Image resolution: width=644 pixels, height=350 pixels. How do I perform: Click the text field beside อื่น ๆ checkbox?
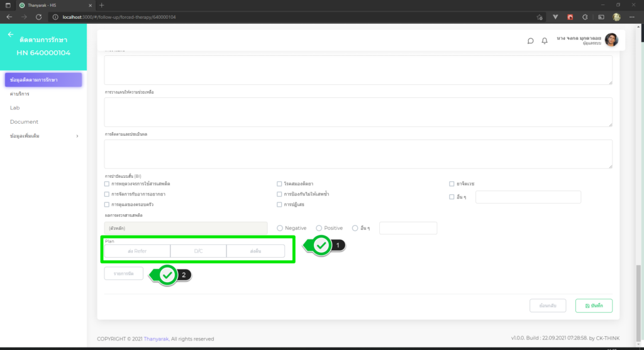click(528, 197)
